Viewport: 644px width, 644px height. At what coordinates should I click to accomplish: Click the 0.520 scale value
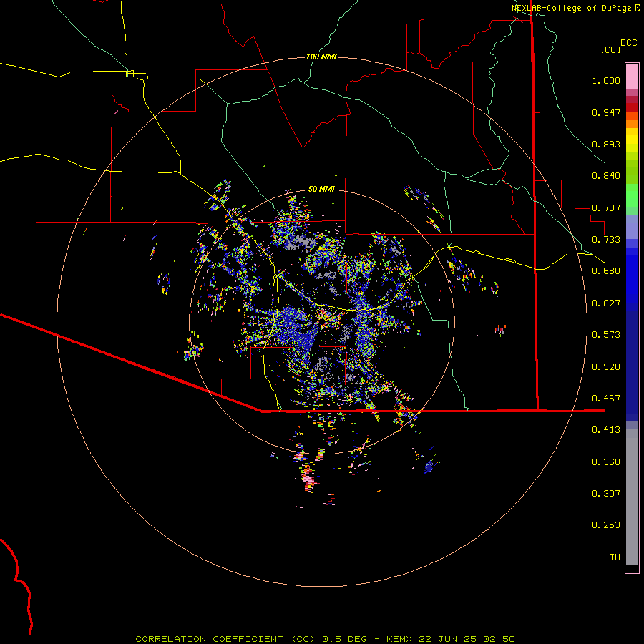pyautogui.click(x=606, y=367)
